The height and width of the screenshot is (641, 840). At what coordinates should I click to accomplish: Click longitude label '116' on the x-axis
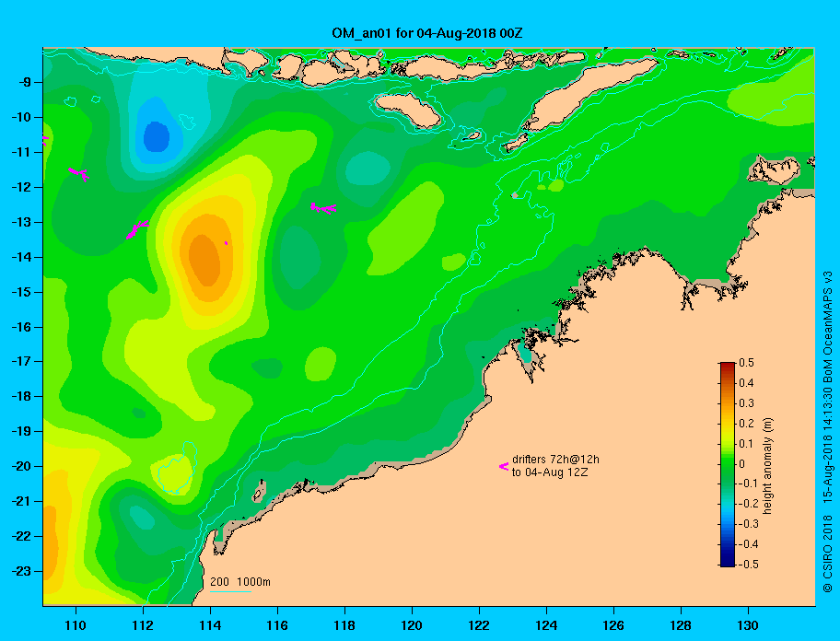tap(277, 625)
